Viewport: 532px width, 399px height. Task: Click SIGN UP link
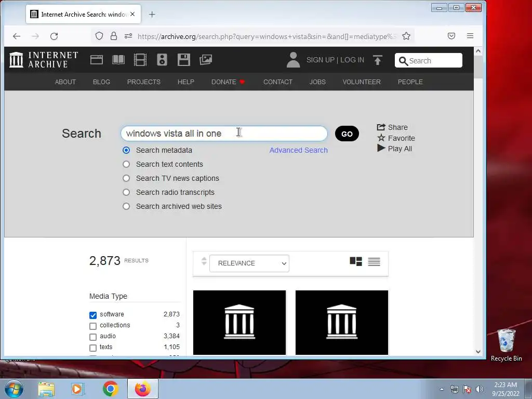[320, 60]
